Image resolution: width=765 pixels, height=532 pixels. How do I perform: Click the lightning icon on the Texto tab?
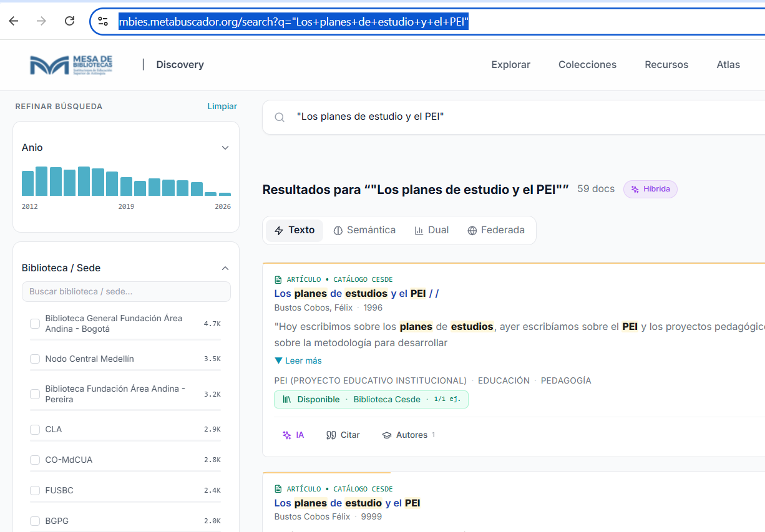[279, 231]
